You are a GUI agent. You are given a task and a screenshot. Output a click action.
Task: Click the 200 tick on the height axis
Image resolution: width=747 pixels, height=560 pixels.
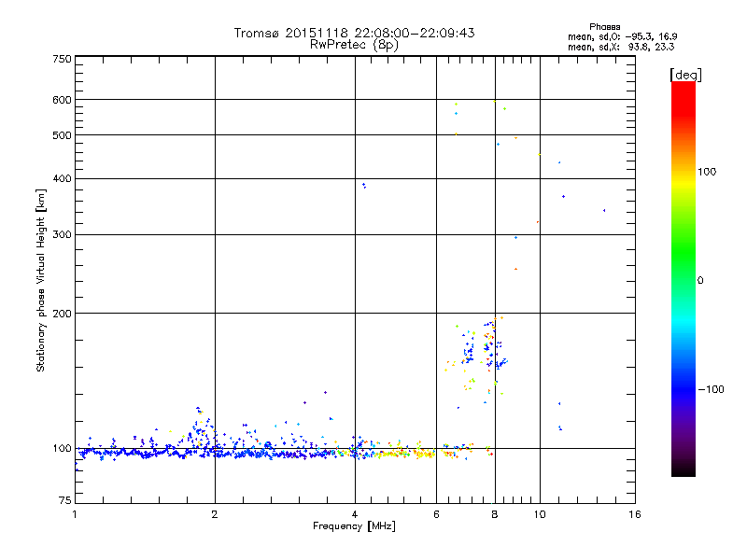(62, 314)
